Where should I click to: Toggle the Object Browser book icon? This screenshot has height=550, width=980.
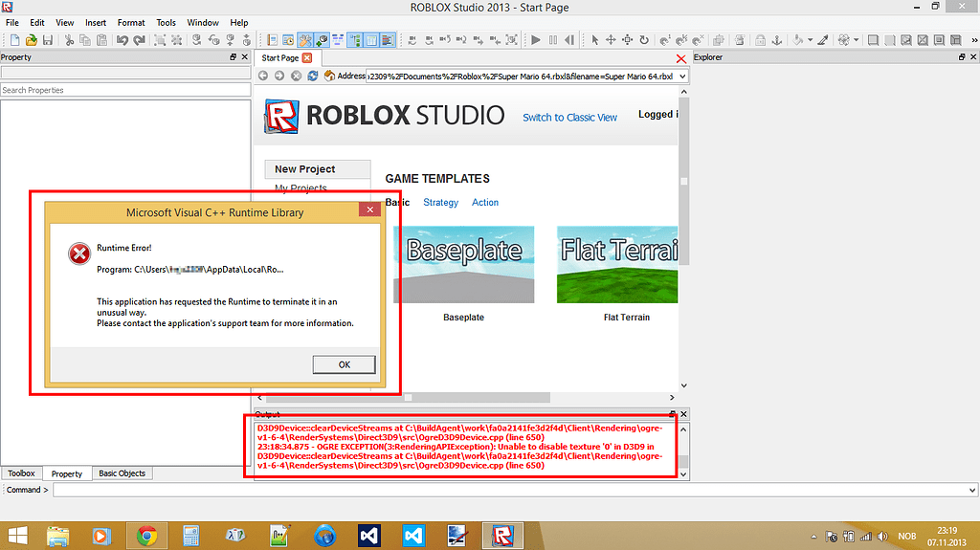click(x=273, y=40)
